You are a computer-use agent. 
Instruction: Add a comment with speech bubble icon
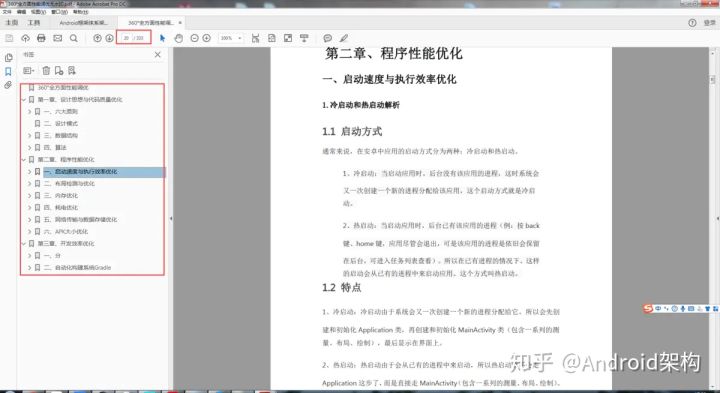327,38
